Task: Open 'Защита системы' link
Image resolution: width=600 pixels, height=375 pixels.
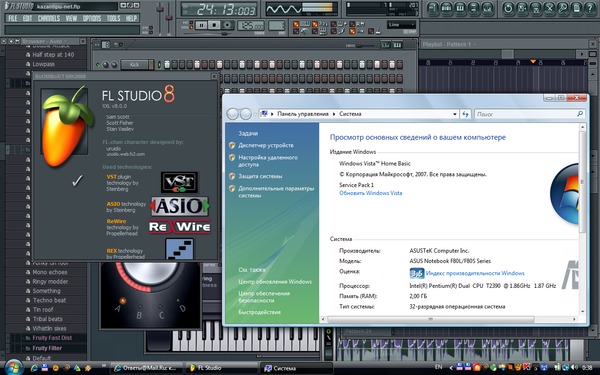Action: click(260, 176)
